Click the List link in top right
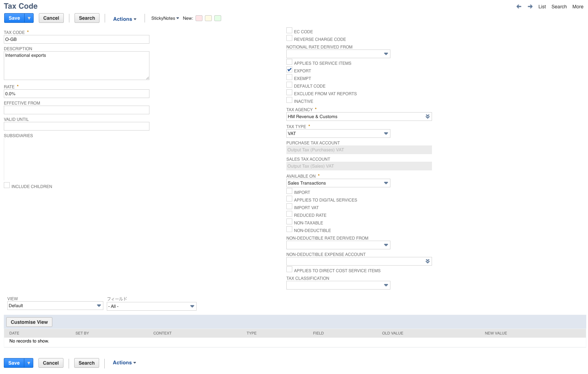Viewport: 588px width, 374px height. (x=542, y=7)
